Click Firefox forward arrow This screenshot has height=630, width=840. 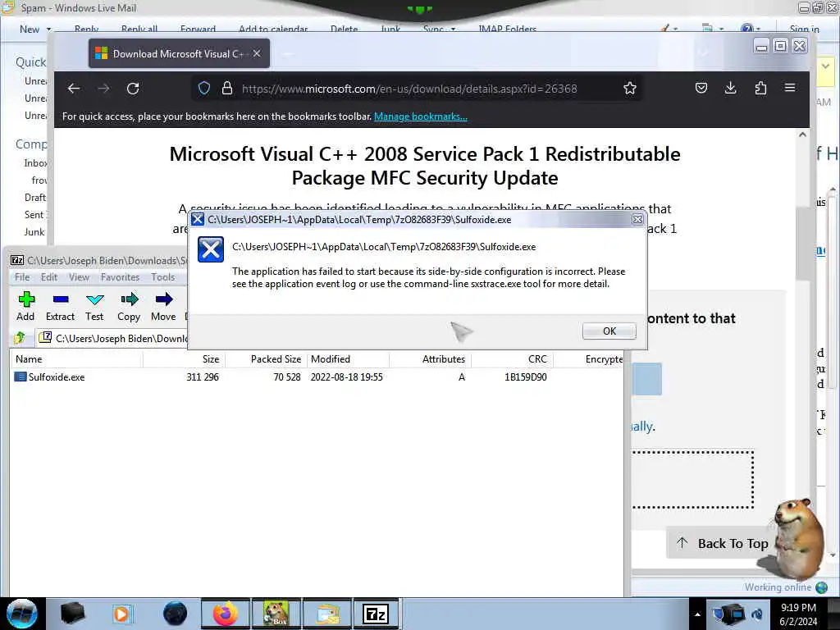[103, 89]
